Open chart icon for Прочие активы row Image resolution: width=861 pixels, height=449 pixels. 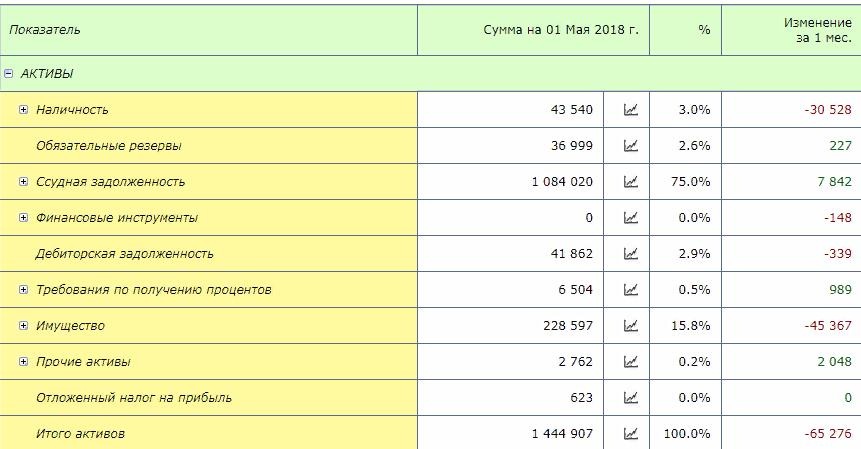pos(631,362)
